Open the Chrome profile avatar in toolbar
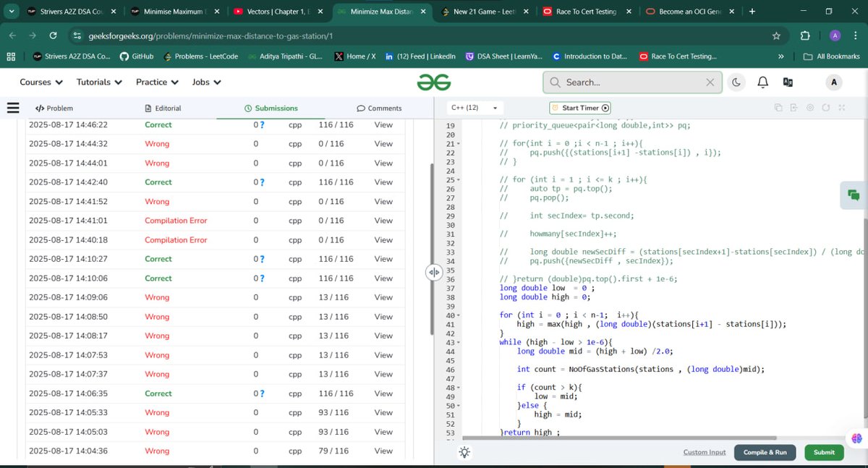 click(x=835, y=35)
